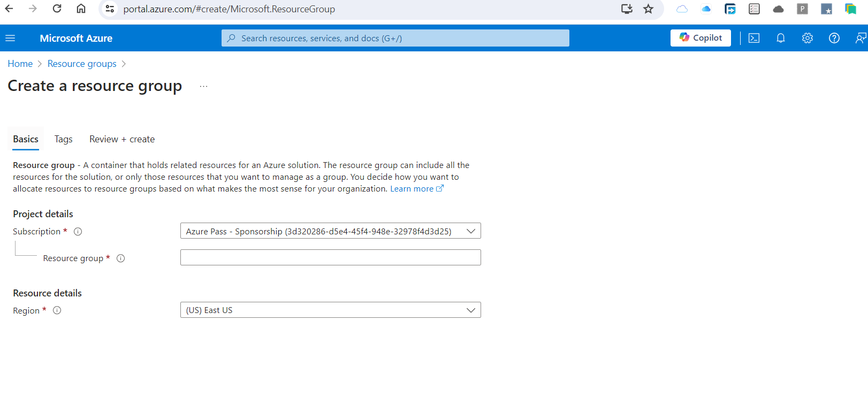
Task: View site information icon beside the URL
Action: click(110, 9)
